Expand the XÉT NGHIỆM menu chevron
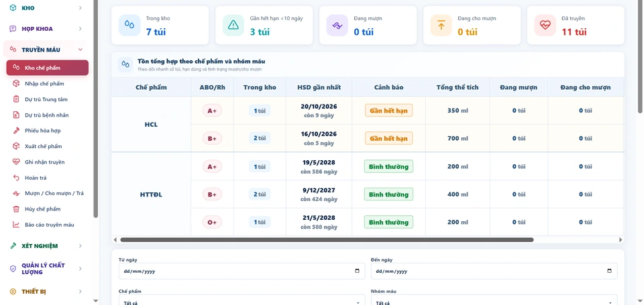The image size is (644, 305). click(x=80, y=246)
